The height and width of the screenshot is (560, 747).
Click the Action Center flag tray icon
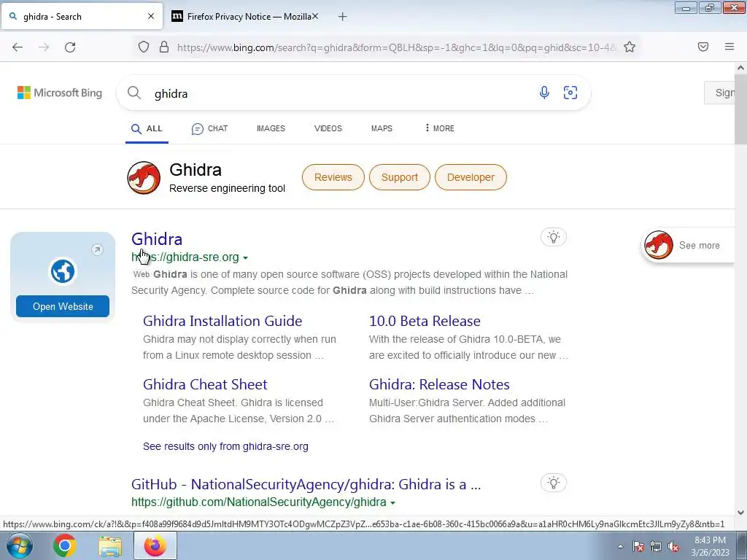tap(638, 547)
